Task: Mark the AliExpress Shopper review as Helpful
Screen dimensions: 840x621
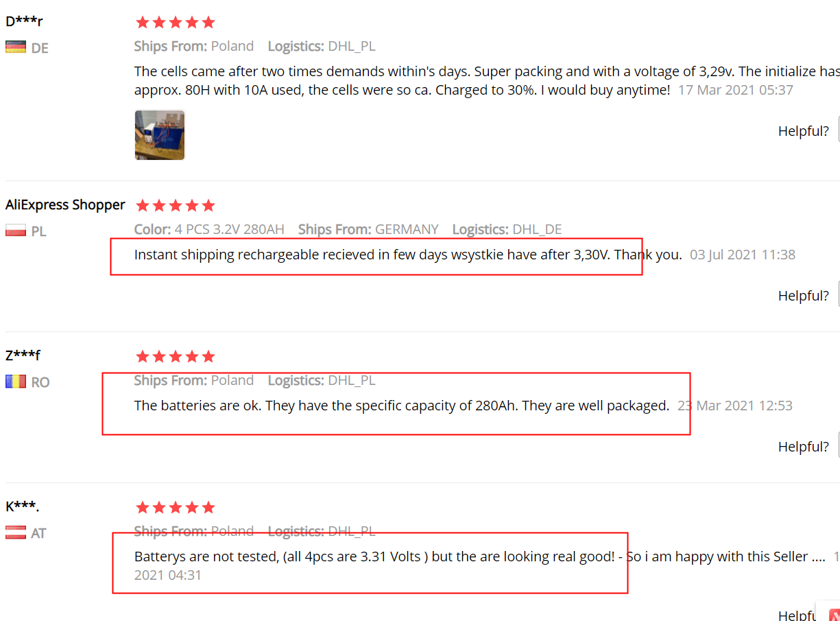Action: [x=803, y=296]
